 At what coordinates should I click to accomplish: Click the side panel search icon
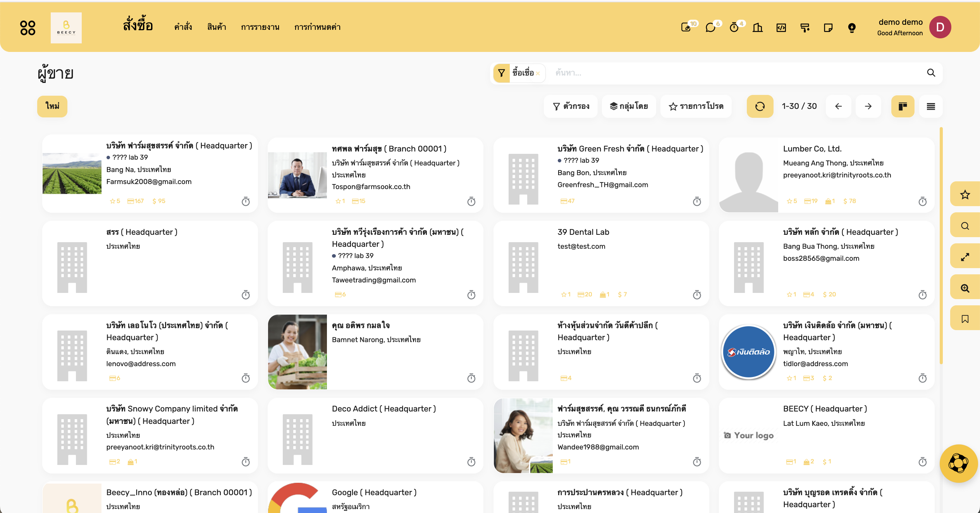pos(965,226)
